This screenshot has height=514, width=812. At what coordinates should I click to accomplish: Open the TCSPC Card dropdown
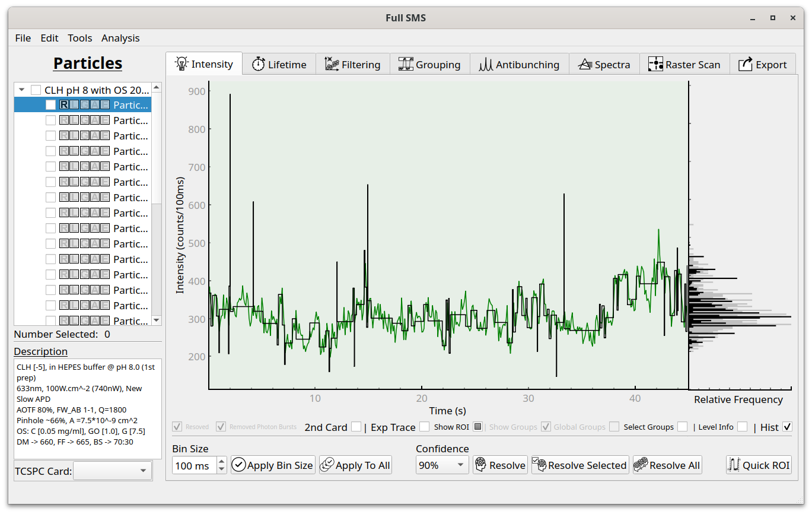tap(112, 471)
